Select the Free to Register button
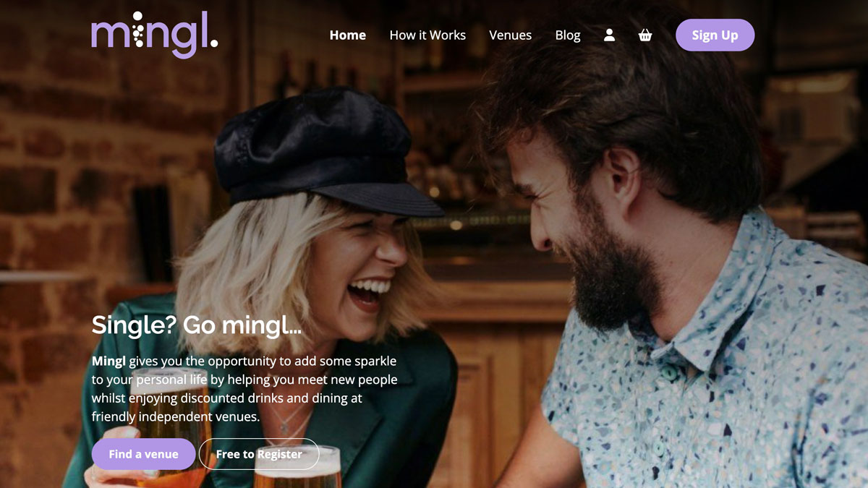Screen dimensions: 868x488 (259, 454)
